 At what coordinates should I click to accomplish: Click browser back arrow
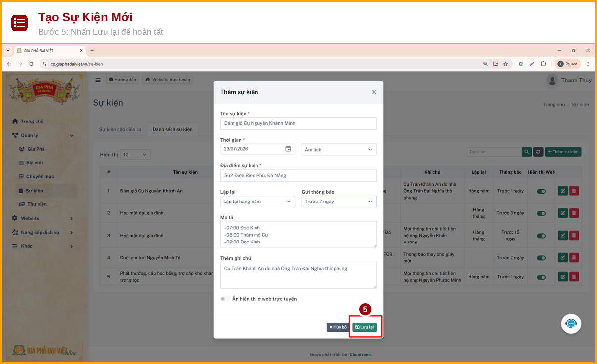[9, 64]
